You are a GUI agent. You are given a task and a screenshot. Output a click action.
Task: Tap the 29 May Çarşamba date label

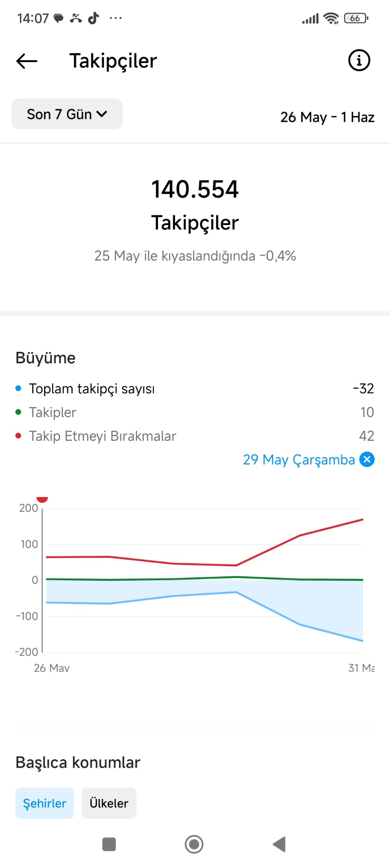[x=299, y=459]
